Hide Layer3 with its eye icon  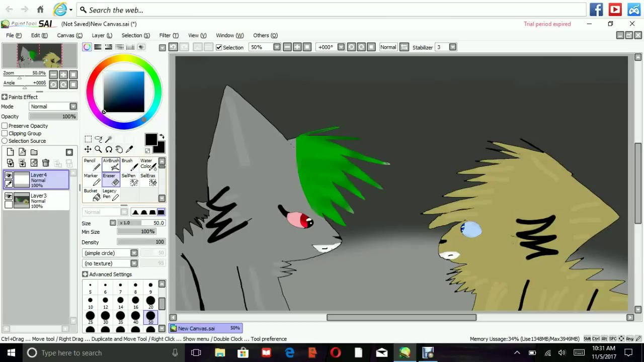point(9,196)
